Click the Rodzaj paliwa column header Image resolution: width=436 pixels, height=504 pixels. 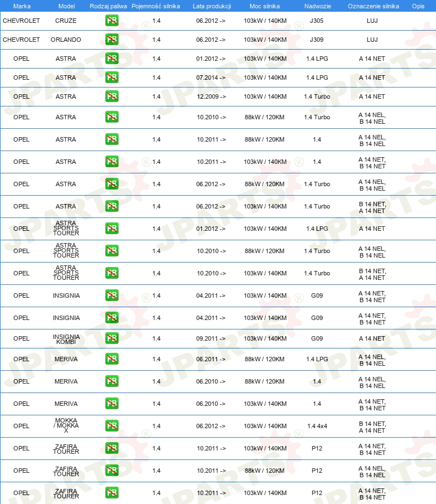point(108,6)
